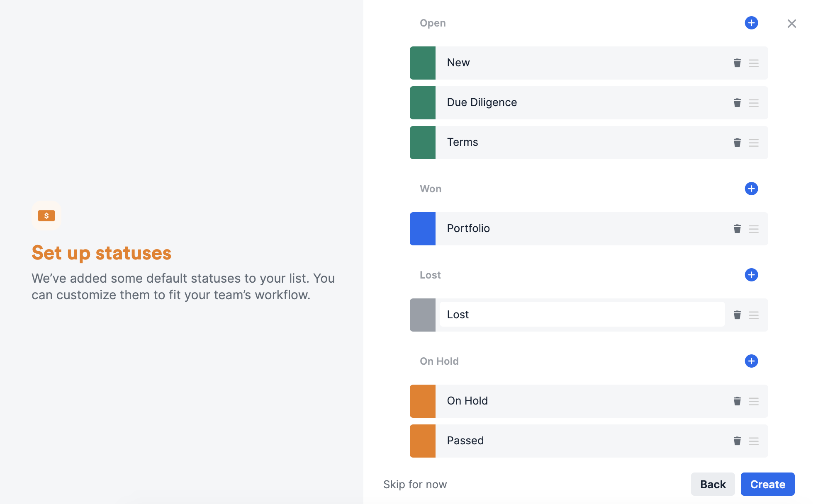Delete the Passed status
The image size is (813, 504).
737,441
